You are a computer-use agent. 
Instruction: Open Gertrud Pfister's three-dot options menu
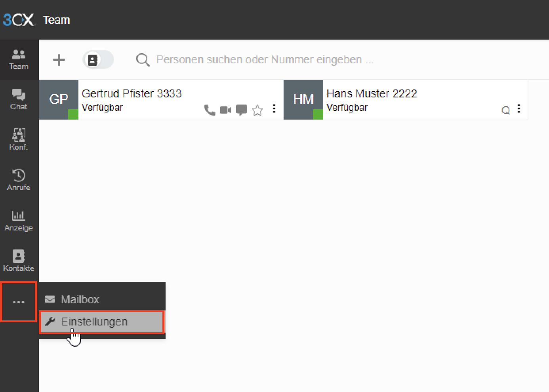(x=274, y=109)
